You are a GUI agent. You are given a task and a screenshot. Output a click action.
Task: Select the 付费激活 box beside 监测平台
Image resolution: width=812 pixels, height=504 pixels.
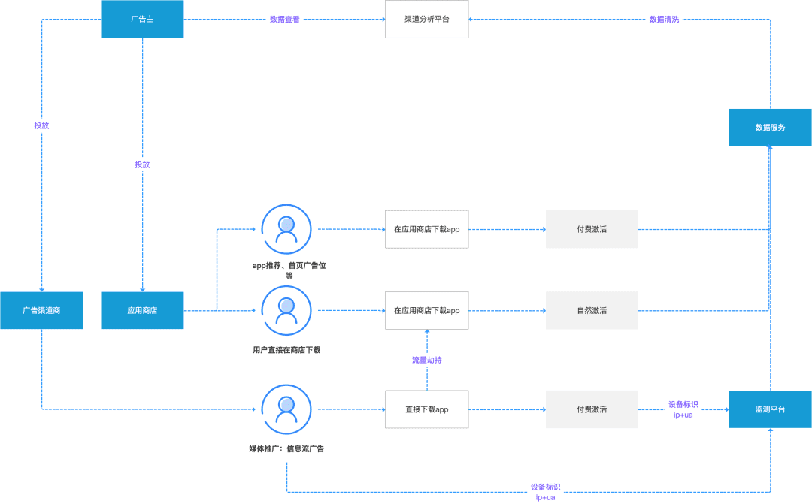[592, 409]
